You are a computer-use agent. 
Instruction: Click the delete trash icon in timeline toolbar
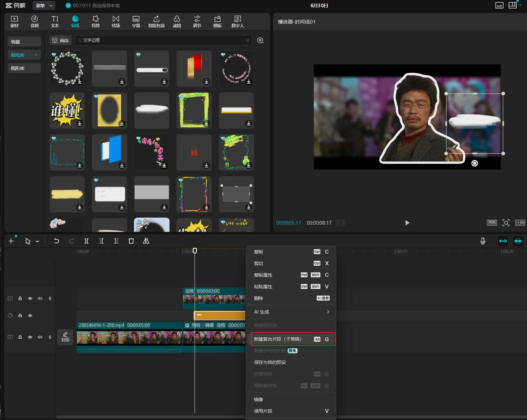(131, 241)
